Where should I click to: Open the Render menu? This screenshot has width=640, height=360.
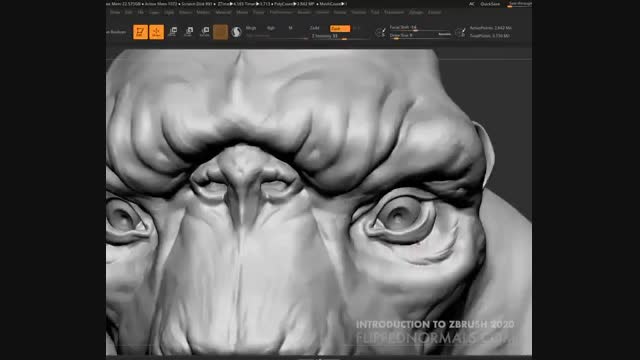[304, 13]
